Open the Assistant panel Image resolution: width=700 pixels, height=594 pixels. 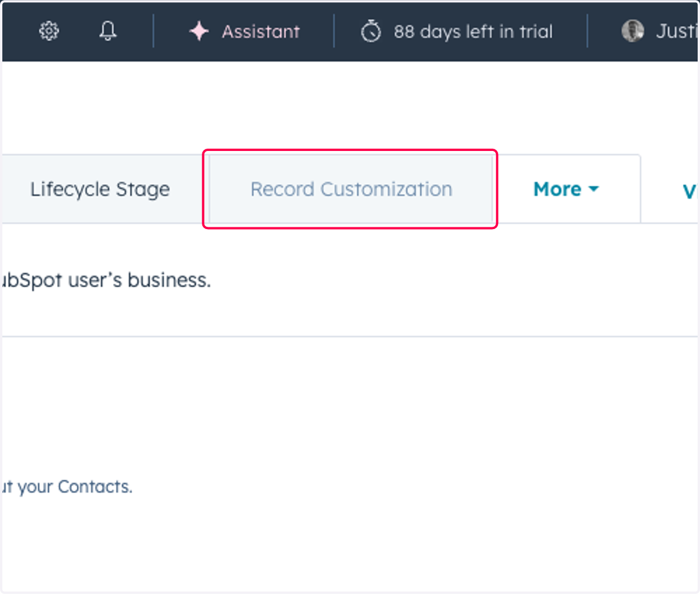coord(244,31)
